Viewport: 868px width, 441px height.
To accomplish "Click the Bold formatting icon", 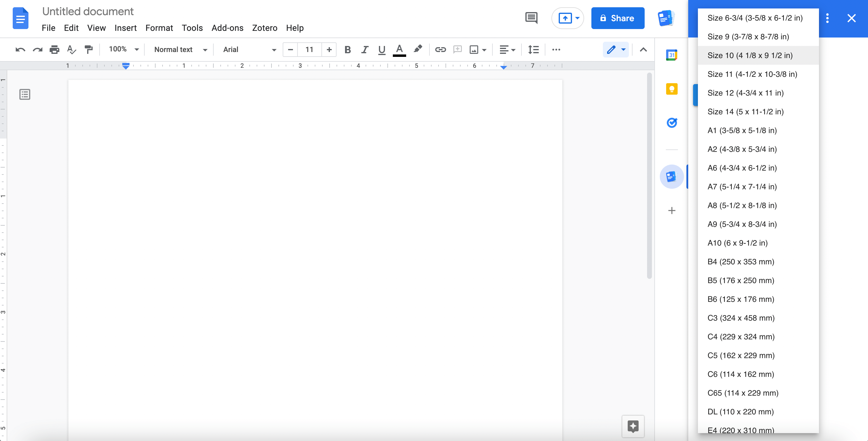I will 348,50.
